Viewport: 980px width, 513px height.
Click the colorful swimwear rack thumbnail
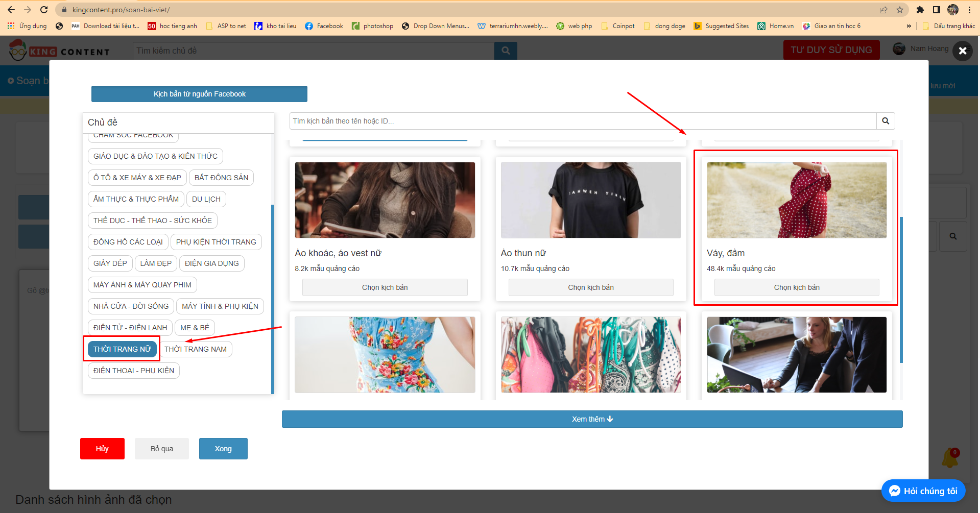point(591,355)
